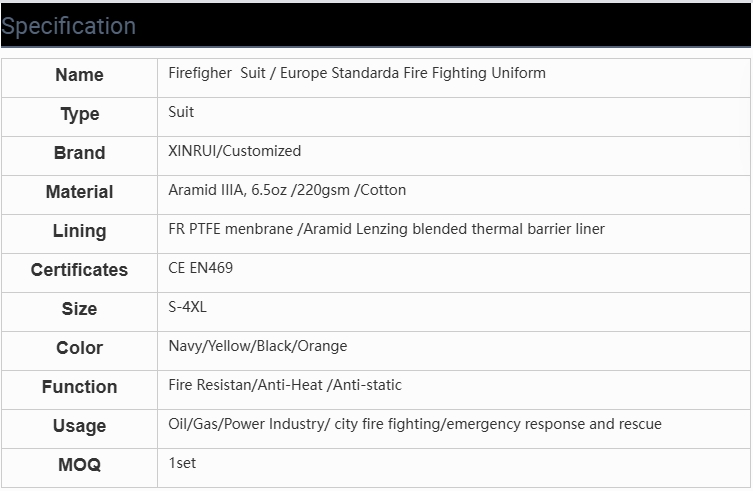Click the Suit type value

point(181,112)
